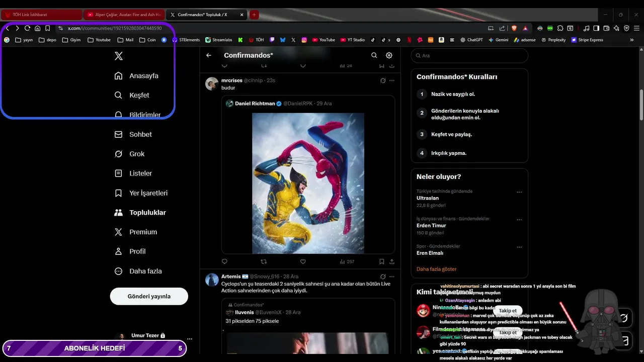Open more options for the Erden Timur trend
Viewport: 644px width, 362px height.
(x=519, y=220)
